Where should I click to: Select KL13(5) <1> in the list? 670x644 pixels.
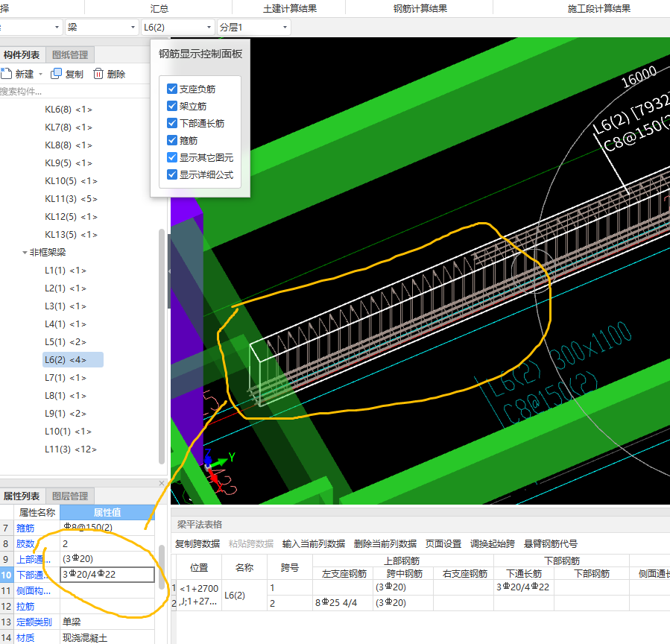coord(71,235)
